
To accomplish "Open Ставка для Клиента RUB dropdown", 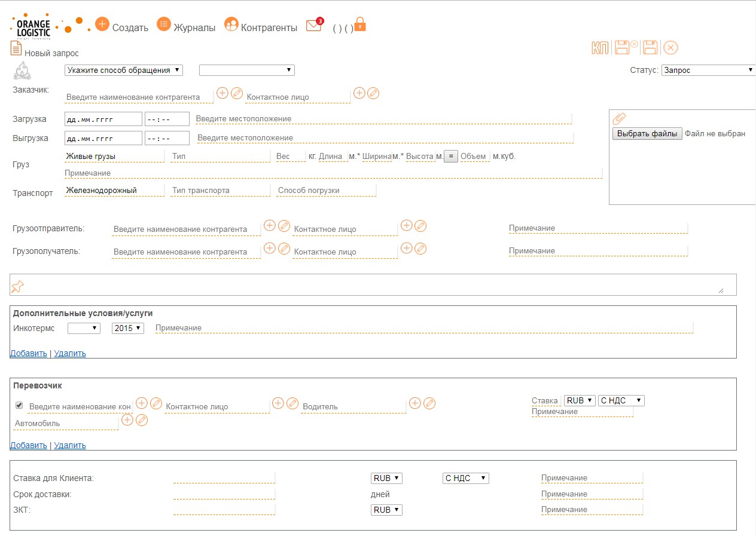I will pos(386,478).
